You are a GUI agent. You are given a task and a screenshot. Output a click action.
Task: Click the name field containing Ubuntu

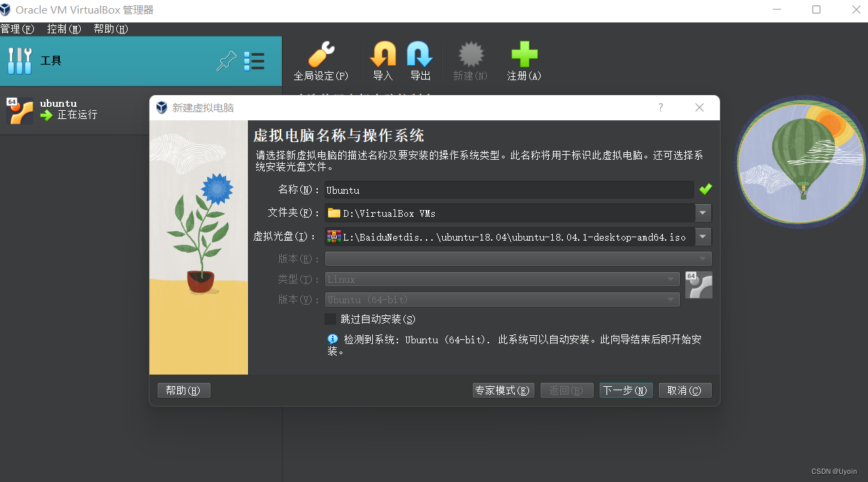point(509,190)
